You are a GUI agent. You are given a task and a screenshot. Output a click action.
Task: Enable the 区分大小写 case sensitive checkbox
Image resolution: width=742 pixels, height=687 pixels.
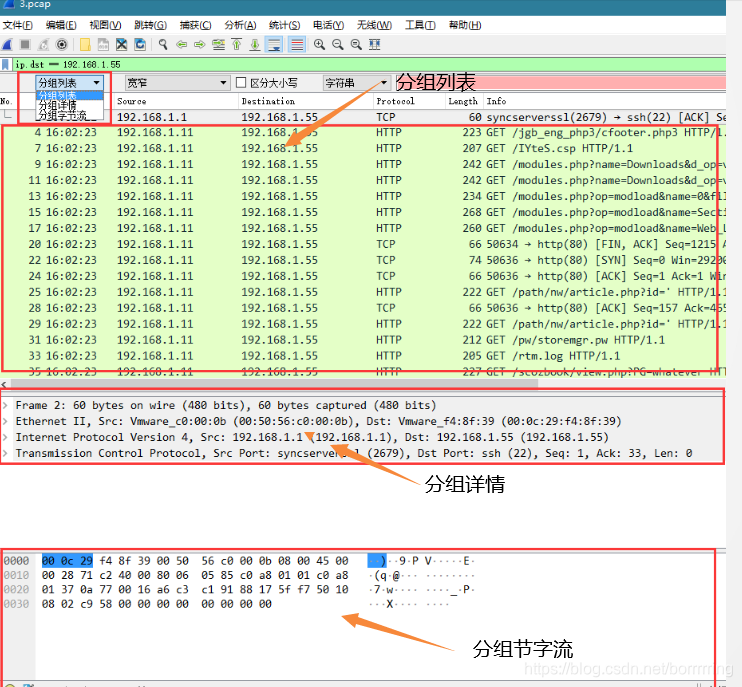pyautogui.click(x=241, y=83)
